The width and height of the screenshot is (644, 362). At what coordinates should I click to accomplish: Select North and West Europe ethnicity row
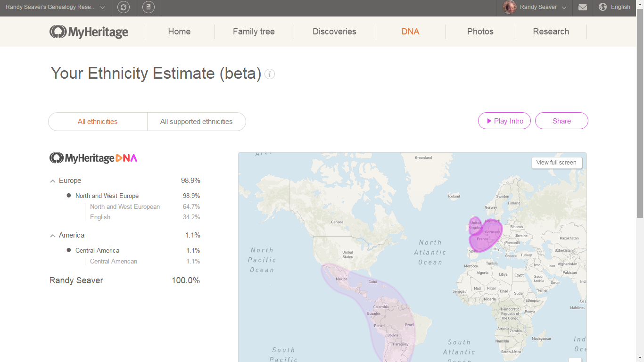[107, 196]
